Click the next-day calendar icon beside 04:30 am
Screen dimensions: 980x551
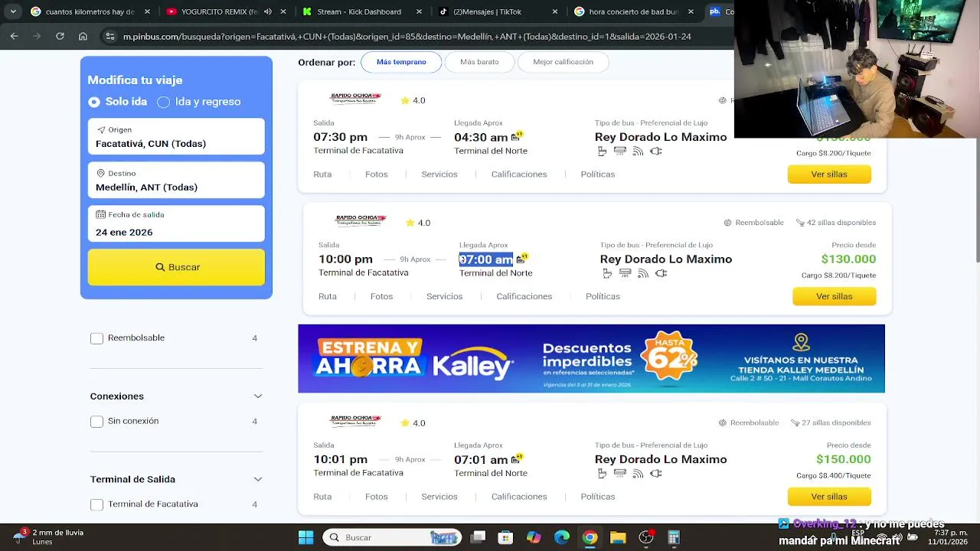click(517, 136)
